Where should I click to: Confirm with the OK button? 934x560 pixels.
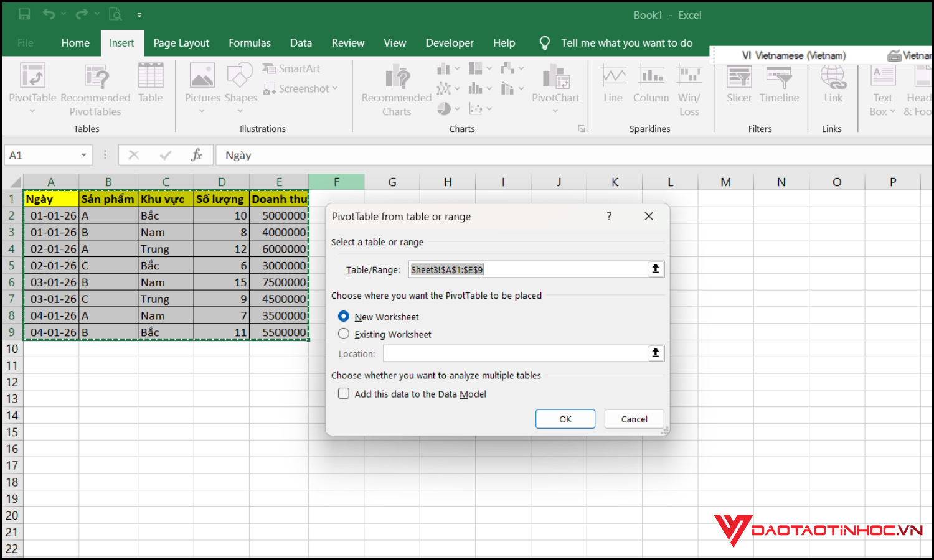[565, 419]
